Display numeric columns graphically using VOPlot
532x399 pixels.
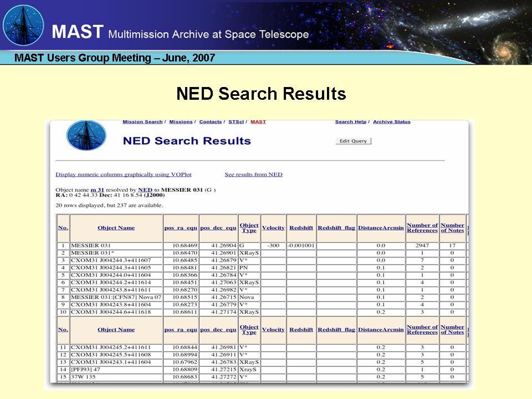click(124, 175)
